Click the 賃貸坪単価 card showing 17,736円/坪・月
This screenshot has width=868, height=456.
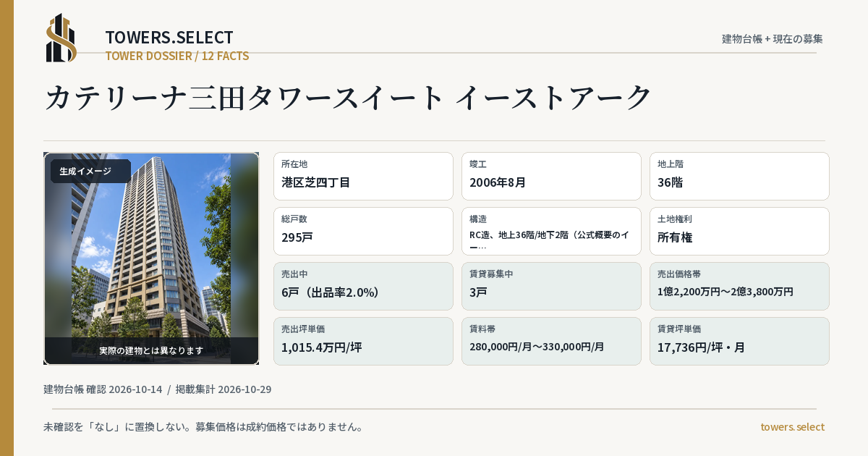tap(739, 341)
